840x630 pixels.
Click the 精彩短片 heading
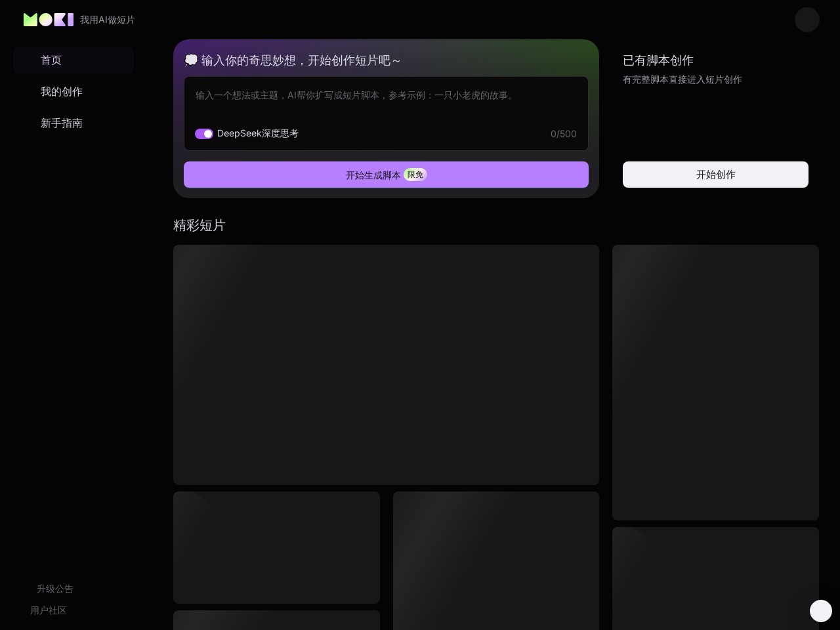(199, 225)
